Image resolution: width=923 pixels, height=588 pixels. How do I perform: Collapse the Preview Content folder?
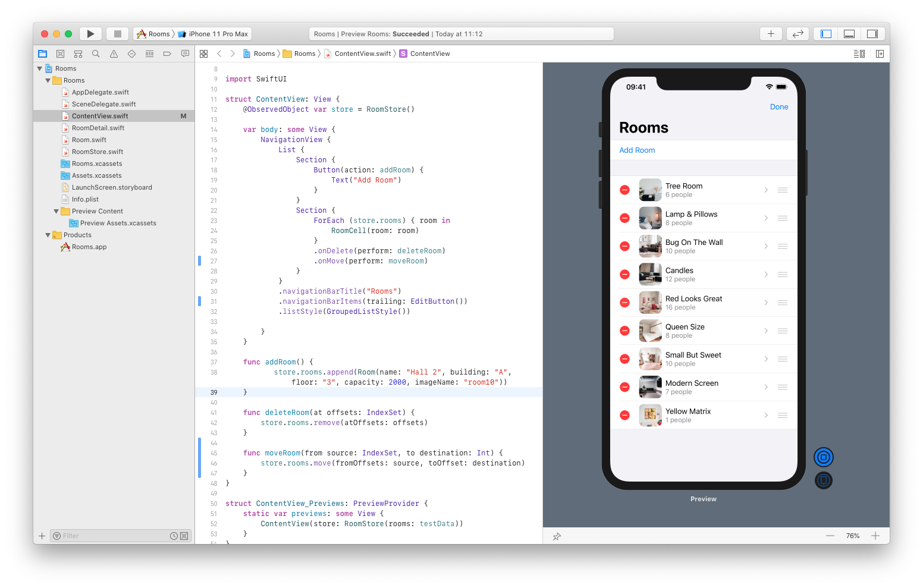tap(56, 211)
